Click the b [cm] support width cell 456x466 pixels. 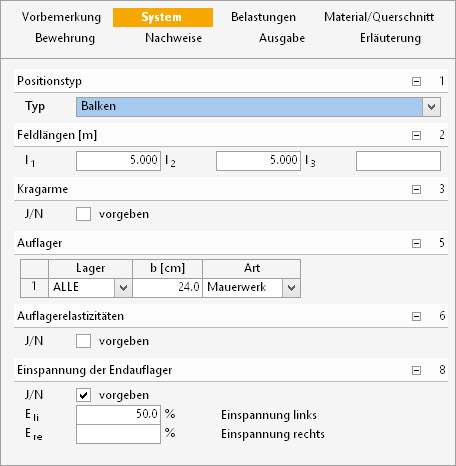(x=167, y=288)
